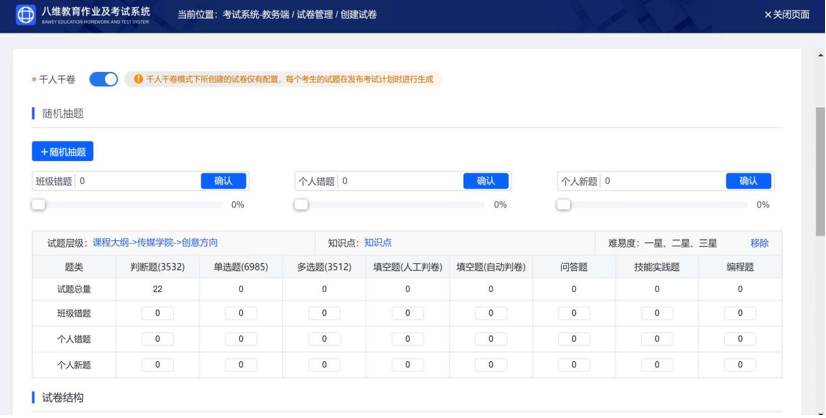Viewport: 826px width, 418px height.
Task: Click the 班级错题 percentage slider handle
Action: pyautogui.click(x=39, y=204)
